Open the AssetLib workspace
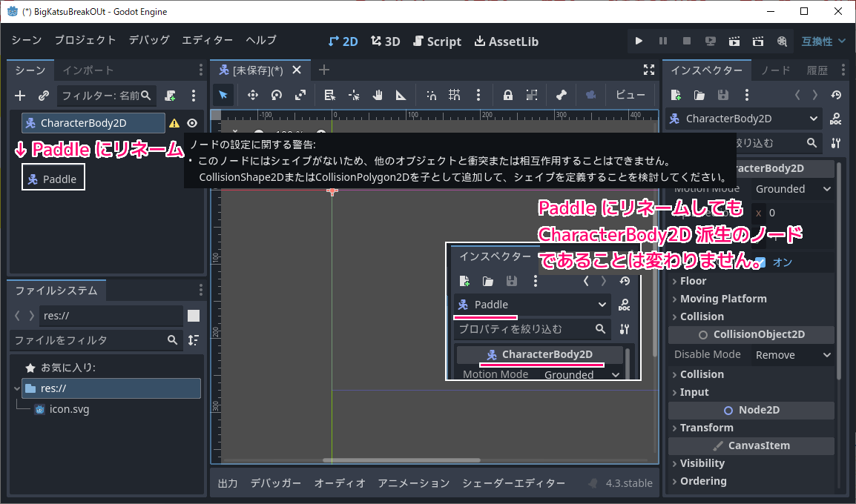 pos(507,42)
